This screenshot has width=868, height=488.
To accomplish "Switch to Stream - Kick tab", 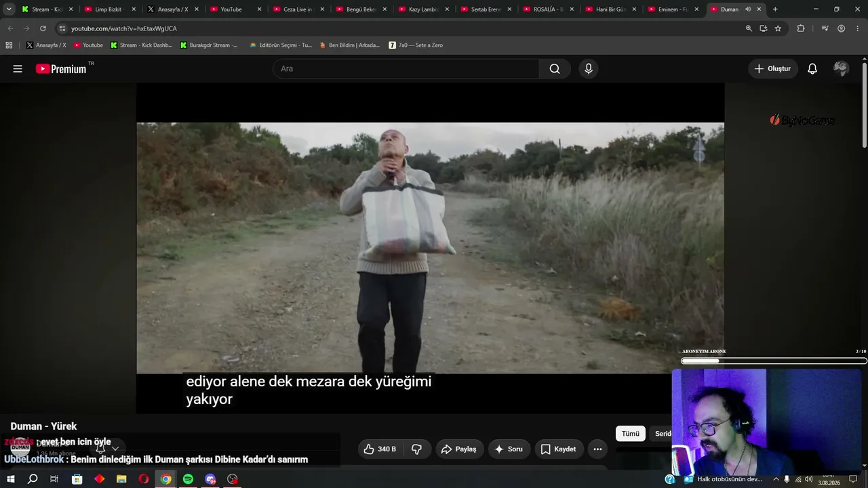I will 47,9.
